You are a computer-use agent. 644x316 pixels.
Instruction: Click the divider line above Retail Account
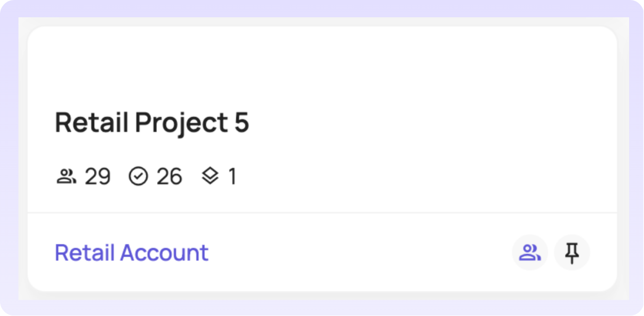click(322, 212)
